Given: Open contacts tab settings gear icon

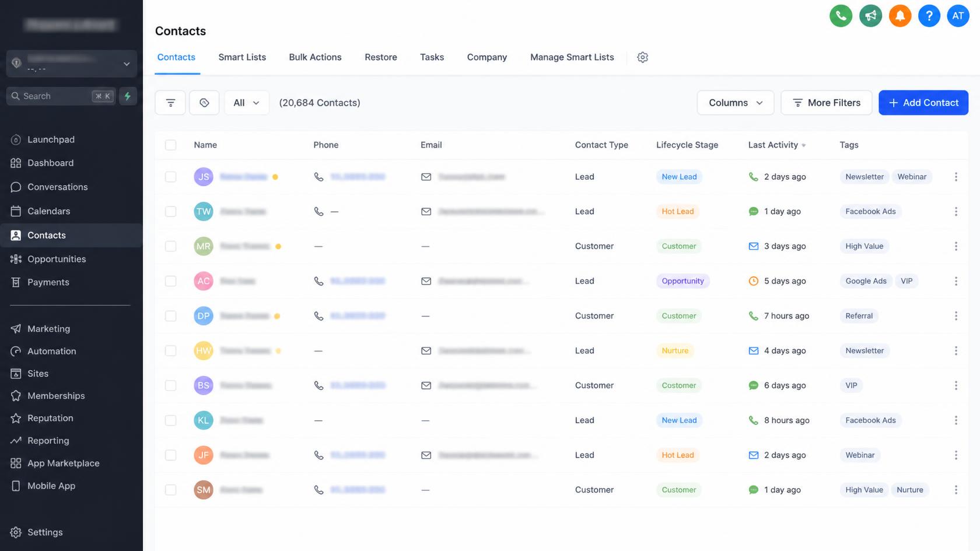Looking at the screenshot, I should [642, 57].
